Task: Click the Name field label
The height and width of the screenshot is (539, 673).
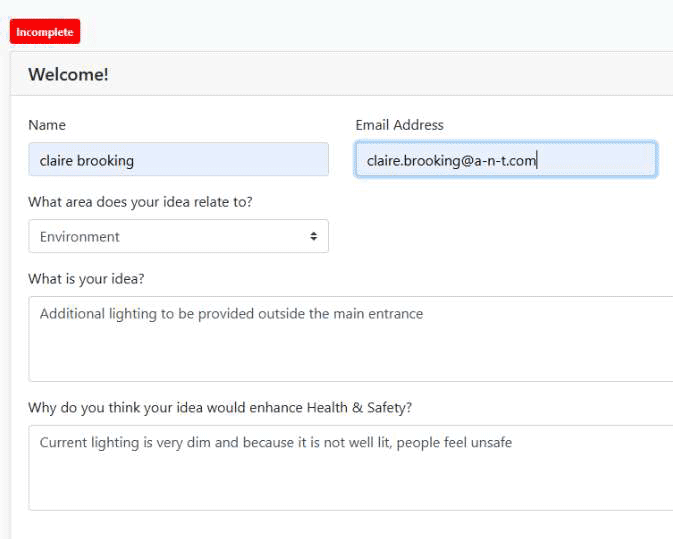Action: [x=46, y=125]
